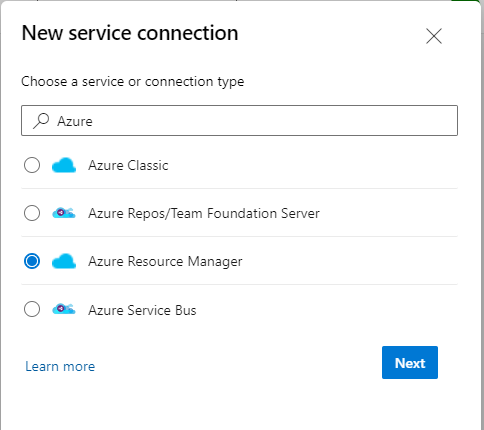Image resolution: width=484 pixels, height=430 pixels.
Task: Click the 'Azure Repos/Team Foundation Server' label text
Action: (204, 213)
